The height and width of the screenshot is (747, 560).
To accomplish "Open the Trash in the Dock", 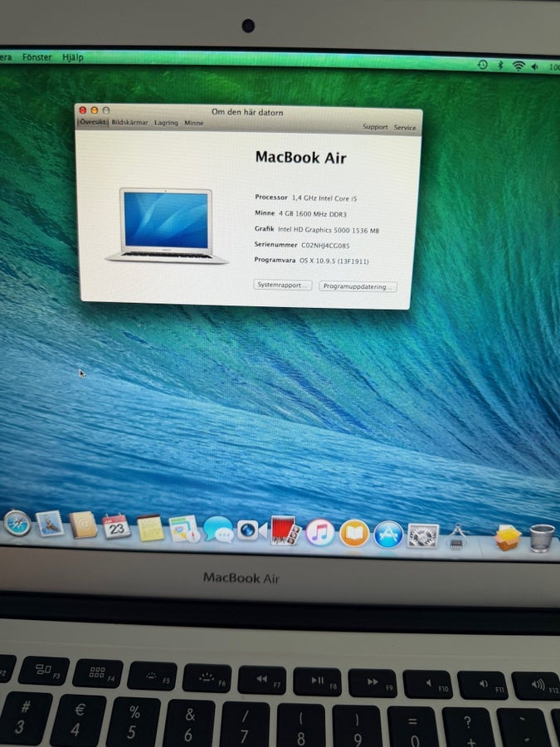I will 542,539.
